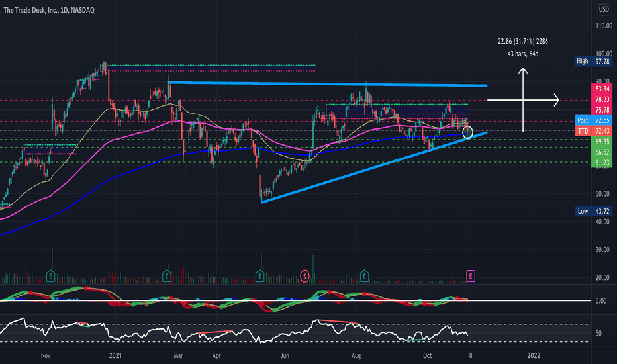Select the earnings 'E' marker between Apr and Jun
Screen dimensions: 617x364
pyautogui.click(x=260, y=276)
